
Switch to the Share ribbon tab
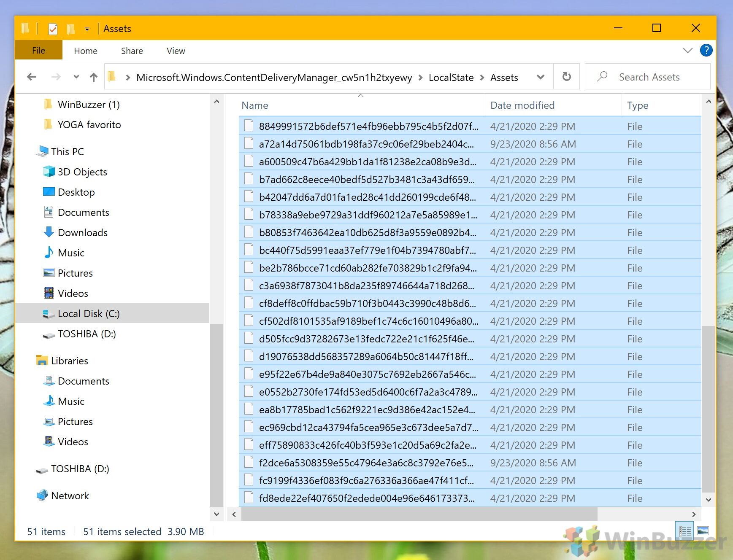point(132,51)
